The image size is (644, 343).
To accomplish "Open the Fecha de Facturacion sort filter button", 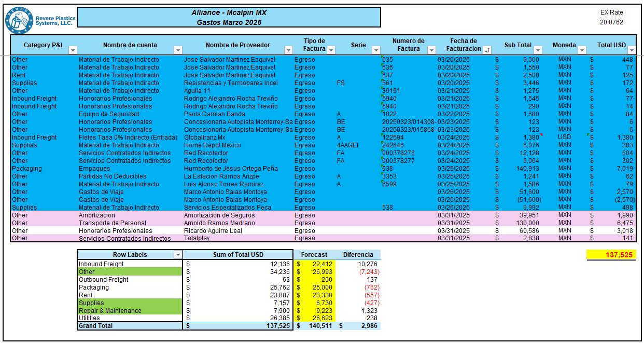I will click(x=487, y=50).
